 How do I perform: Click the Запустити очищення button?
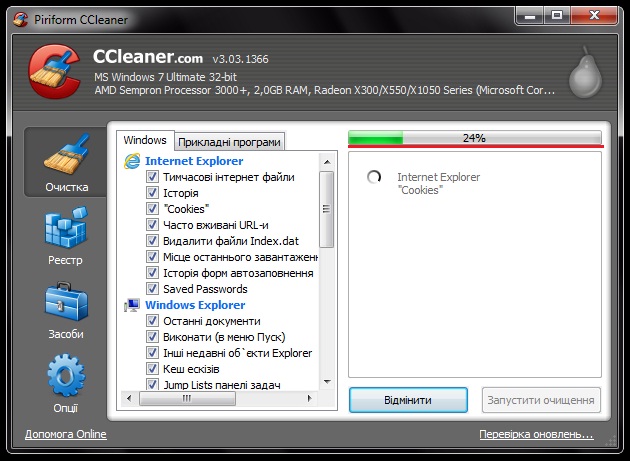tap(541, 400)
